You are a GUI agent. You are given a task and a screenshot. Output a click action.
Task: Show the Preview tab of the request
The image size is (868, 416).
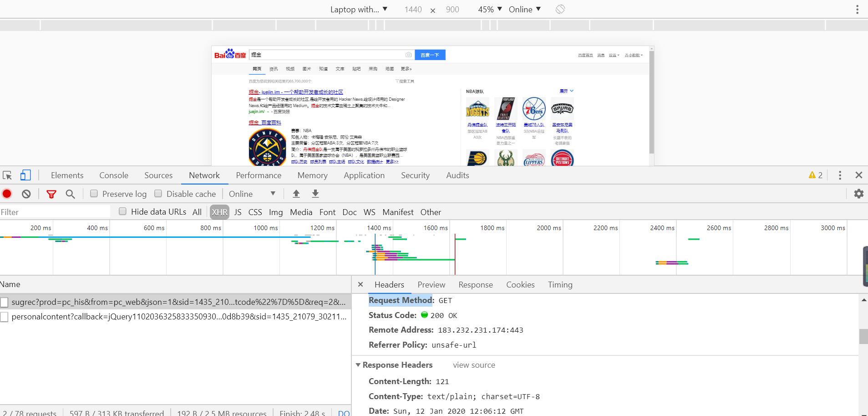click(431, 285)
